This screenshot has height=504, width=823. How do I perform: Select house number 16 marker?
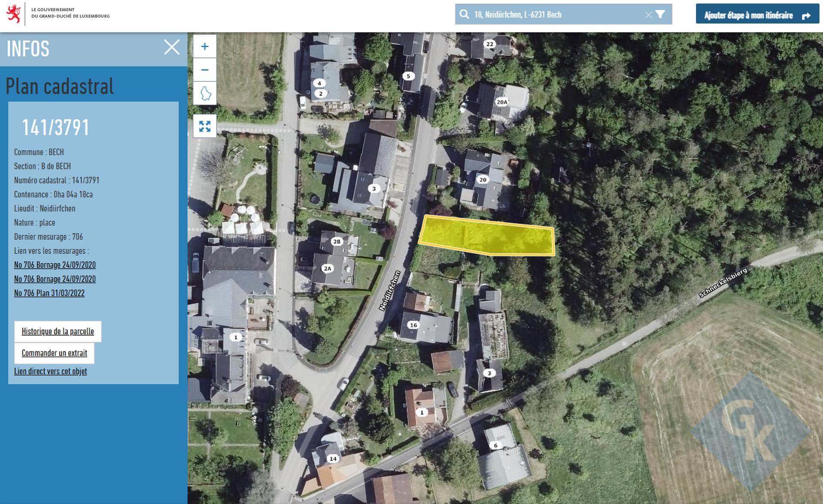click(413, 325)
